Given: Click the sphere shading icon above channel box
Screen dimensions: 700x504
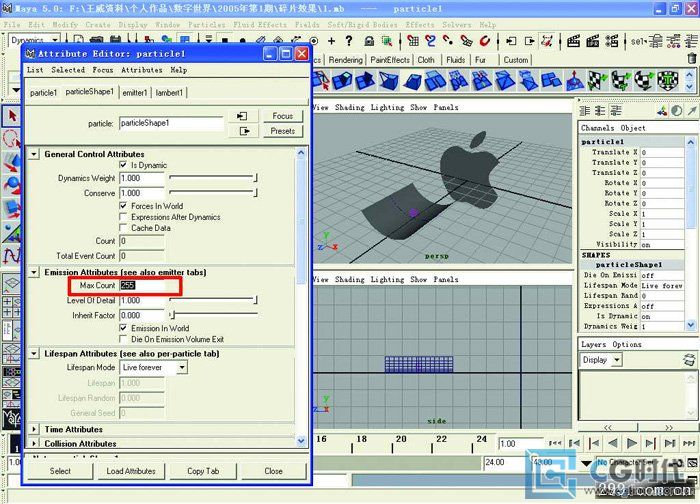Looking at the screenshot, I should (x=677, y=111).
